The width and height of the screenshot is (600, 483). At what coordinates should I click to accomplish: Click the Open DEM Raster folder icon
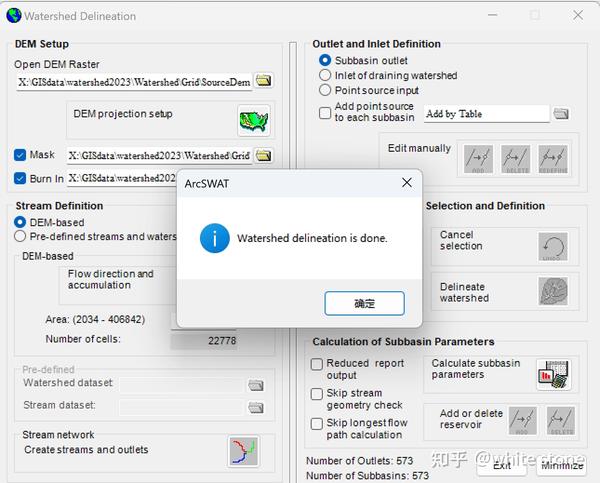264,81
